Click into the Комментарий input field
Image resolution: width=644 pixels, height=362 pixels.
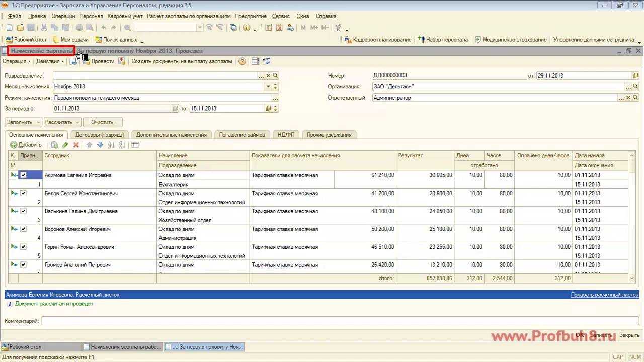point(340,321)
